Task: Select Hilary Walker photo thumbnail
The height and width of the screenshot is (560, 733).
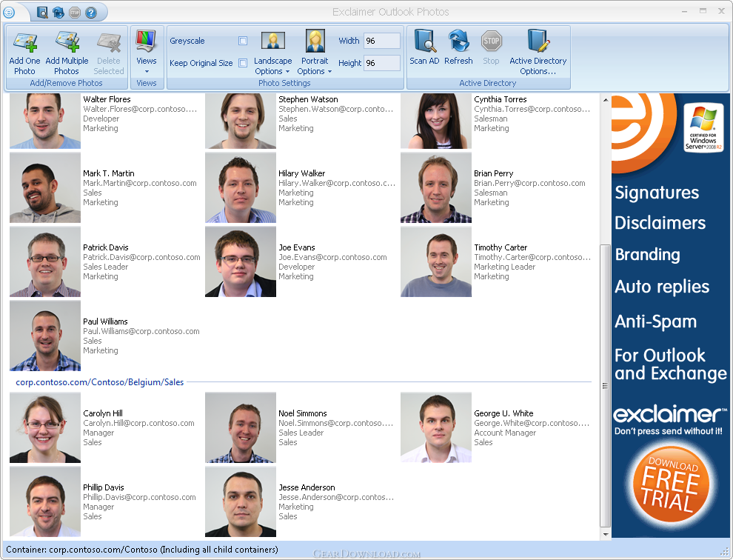Action: (x=241, y=187)
